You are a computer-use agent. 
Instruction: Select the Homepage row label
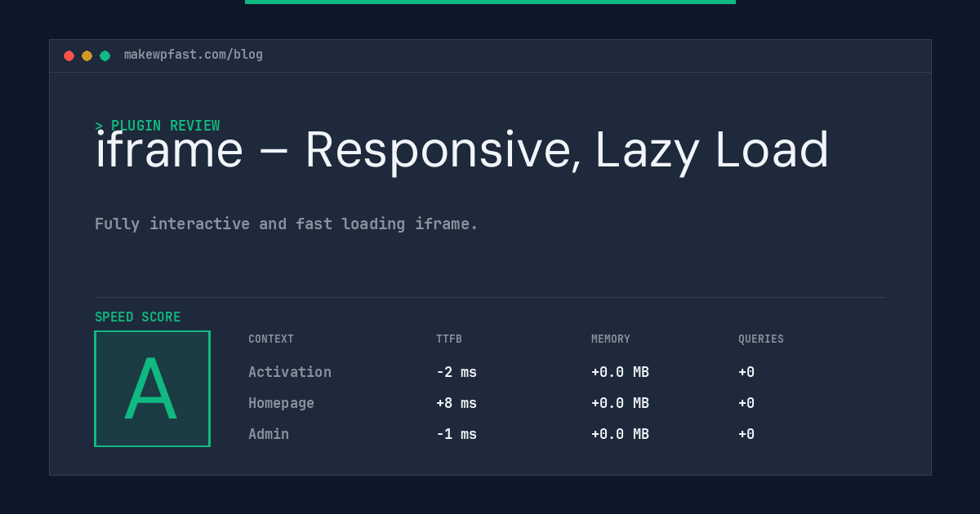[x=282, y=403]
